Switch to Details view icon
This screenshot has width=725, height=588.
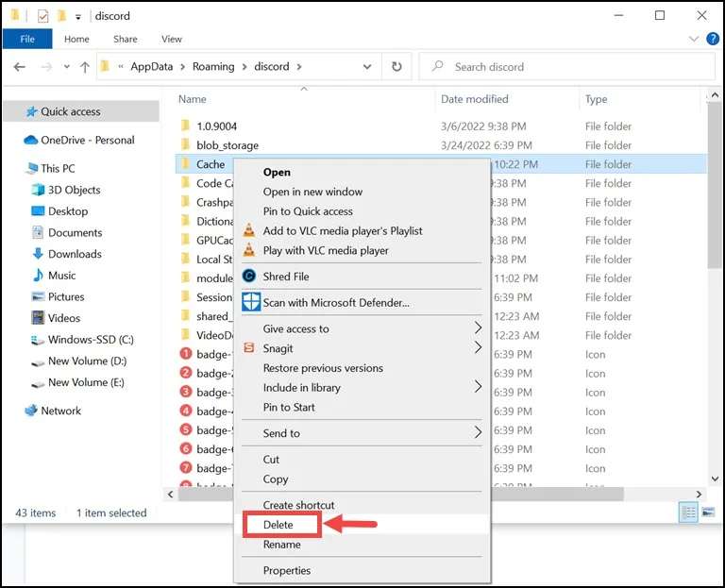[688, 512]
